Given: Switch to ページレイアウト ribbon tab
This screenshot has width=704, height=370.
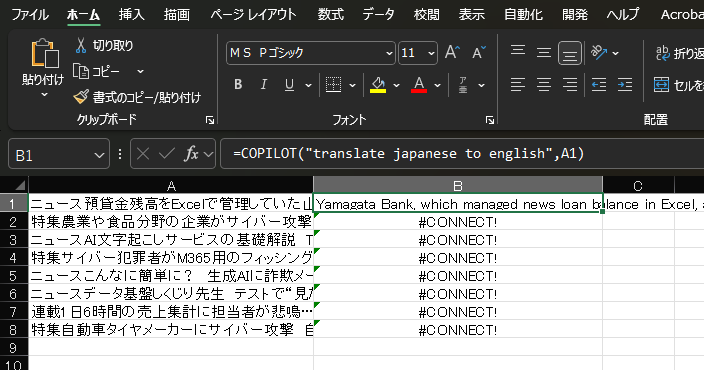Looking at the screenshot, I should tap(253, 14).
